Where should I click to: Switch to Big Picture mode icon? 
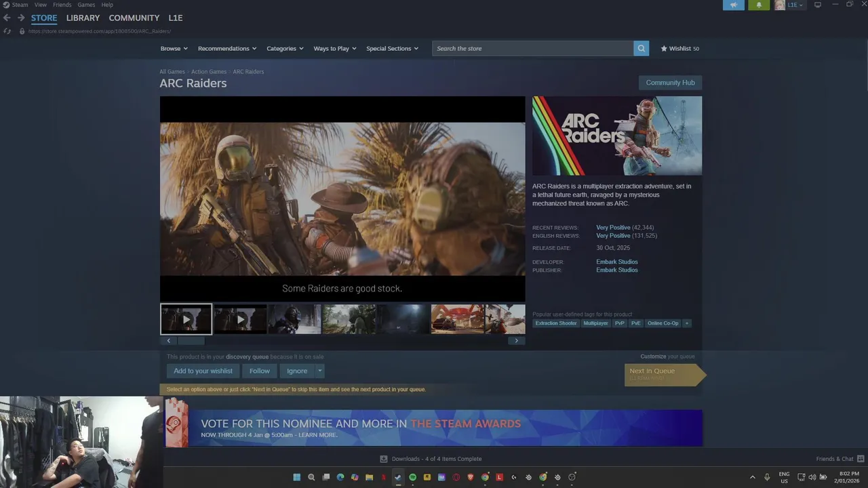818,5
